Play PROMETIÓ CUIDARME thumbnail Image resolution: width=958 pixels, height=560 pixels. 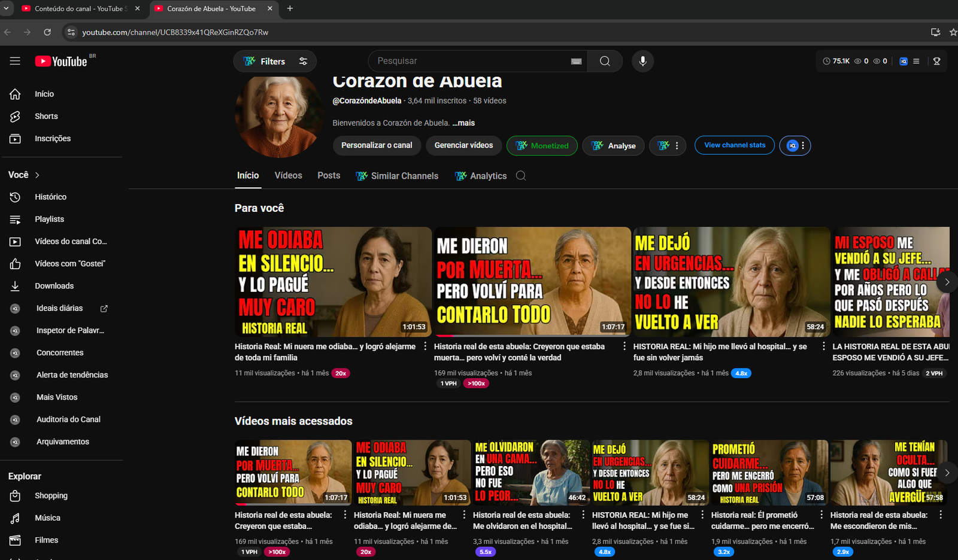point(769,473)
